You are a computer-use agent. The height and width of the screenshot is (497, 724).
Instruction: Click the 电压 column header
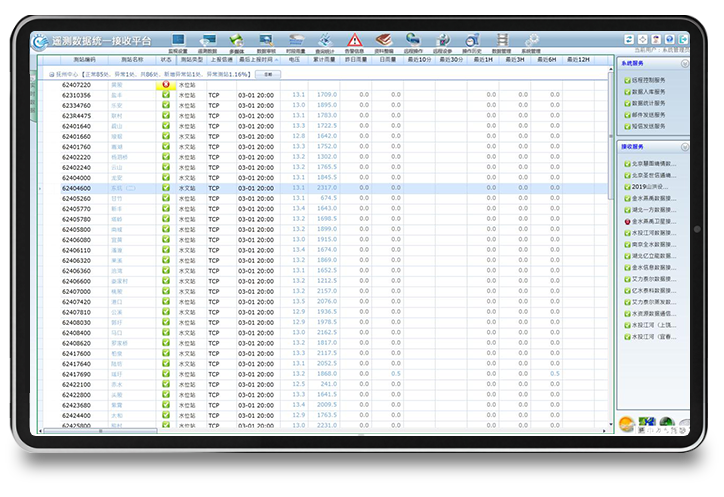294,60
